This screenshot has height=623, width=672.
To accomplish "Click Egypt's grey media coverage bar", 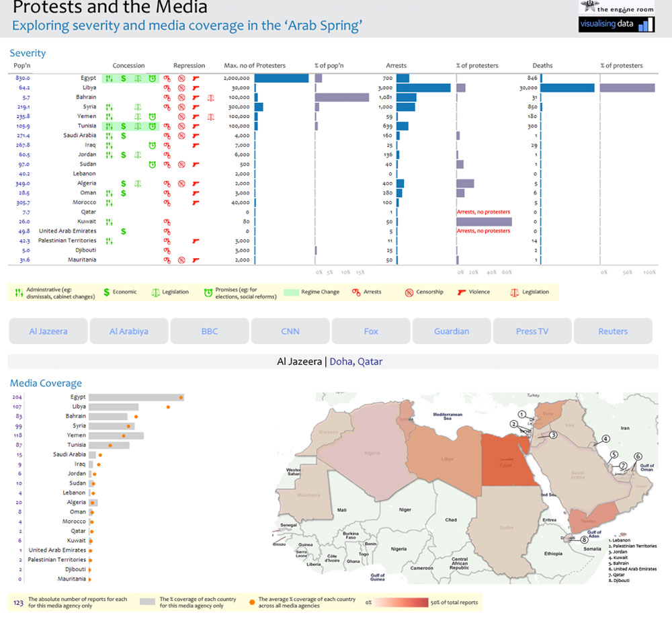I will (x=136, y=398).
